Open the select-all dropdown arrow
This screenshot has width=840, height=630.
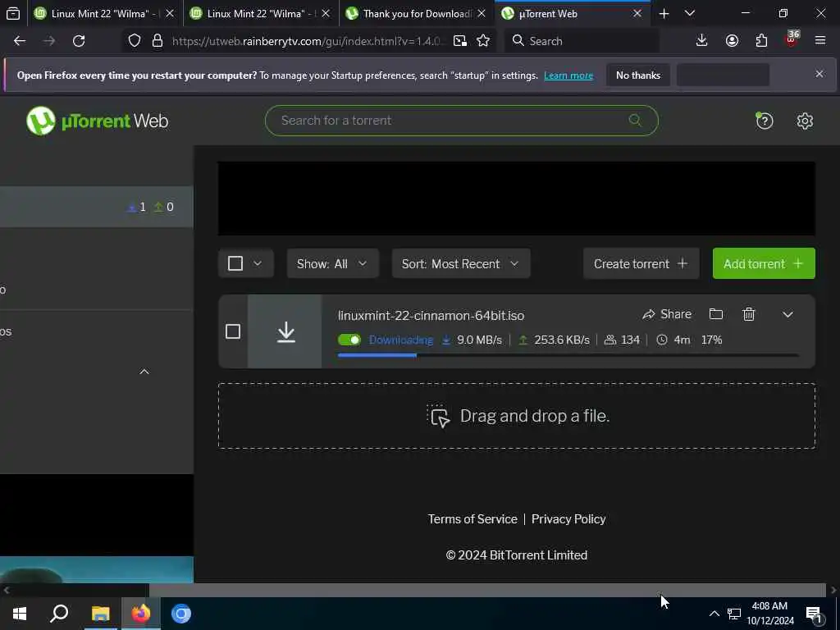[x=258, y=263]
